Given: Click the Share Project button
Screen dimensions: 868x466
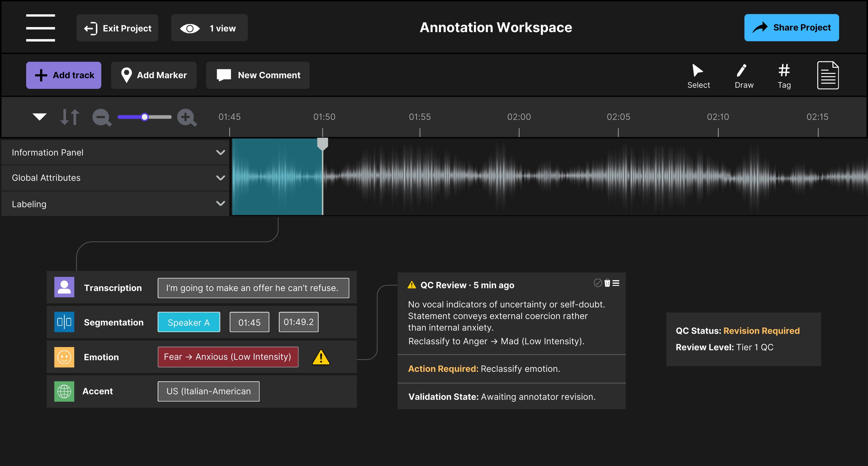Looking at the screenshot, I should (791, 28).
